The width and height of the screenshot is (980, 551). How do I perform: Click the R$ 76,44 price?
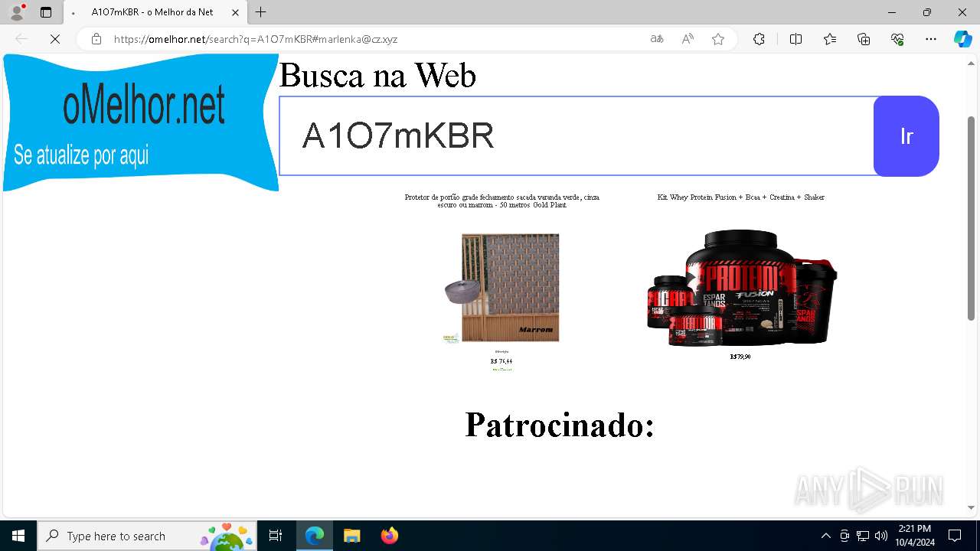pyautogui.click(x=502, y=361)
